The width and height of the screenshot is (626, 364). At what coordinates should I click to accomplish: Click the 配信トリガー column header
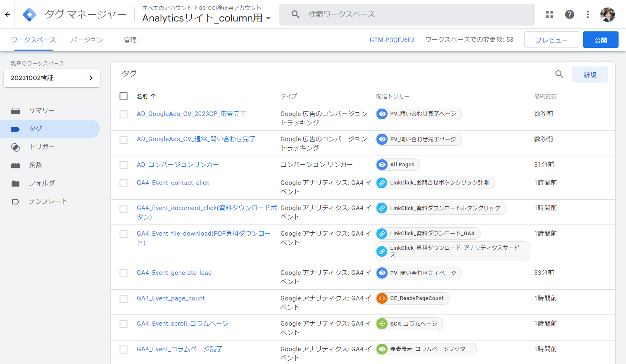tap(393, 96)
